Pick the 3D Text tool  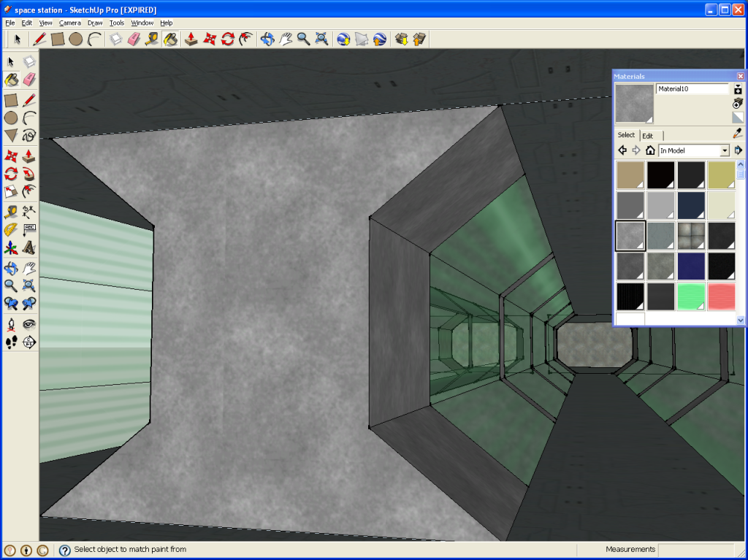[x=29, y=248]
